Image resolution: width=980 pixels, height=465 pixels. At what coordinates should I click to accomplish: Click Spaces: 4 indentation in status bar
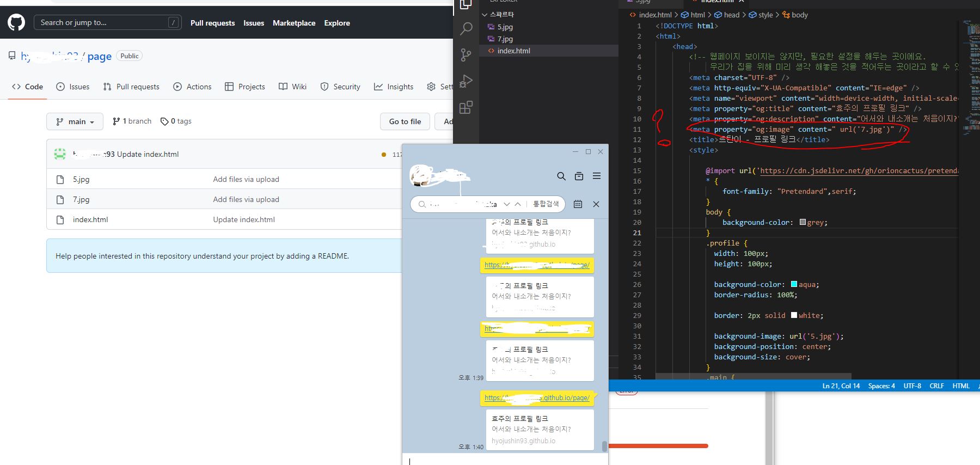(881, 386)
